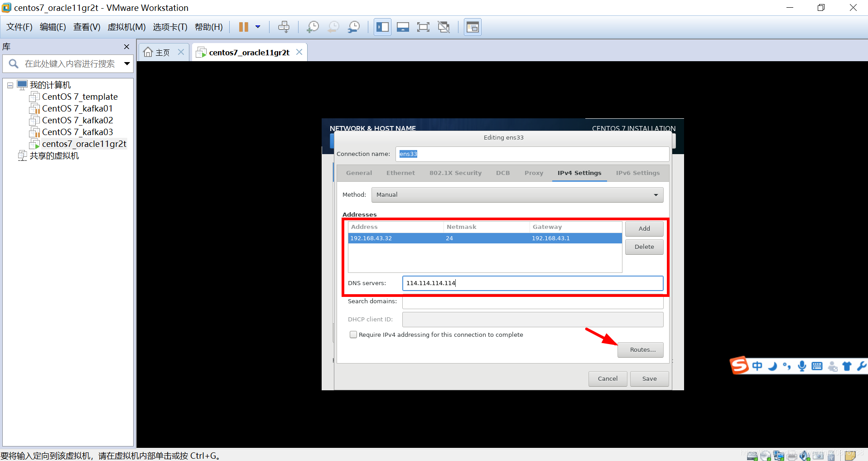Toggle Chinese input mode (中)

tap(757, 366)
